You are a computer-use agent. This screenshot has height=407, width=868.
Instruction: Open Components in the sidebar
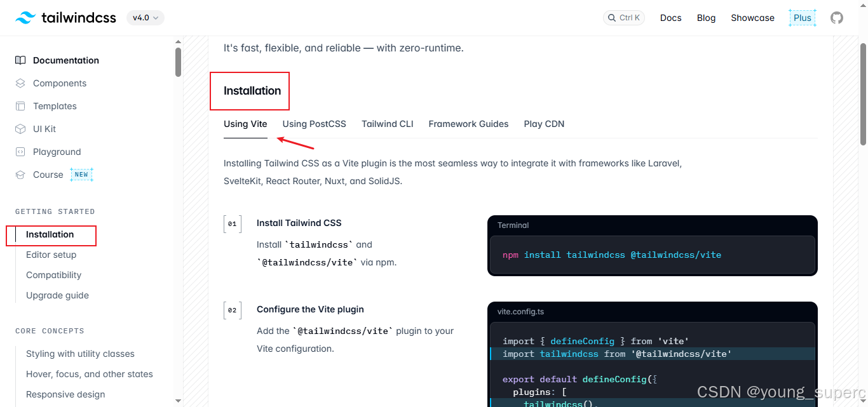(x=60, y=83)
